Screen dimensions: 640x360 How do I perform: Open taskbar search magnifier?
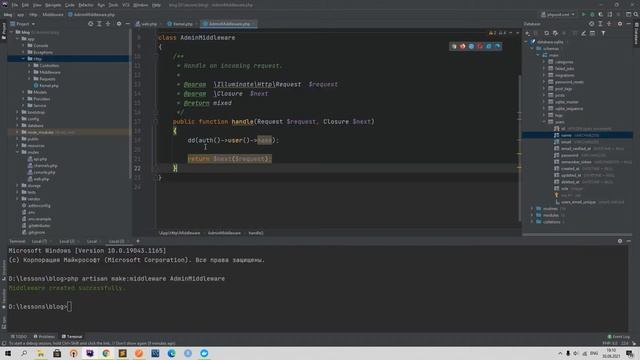coord(24,353)
